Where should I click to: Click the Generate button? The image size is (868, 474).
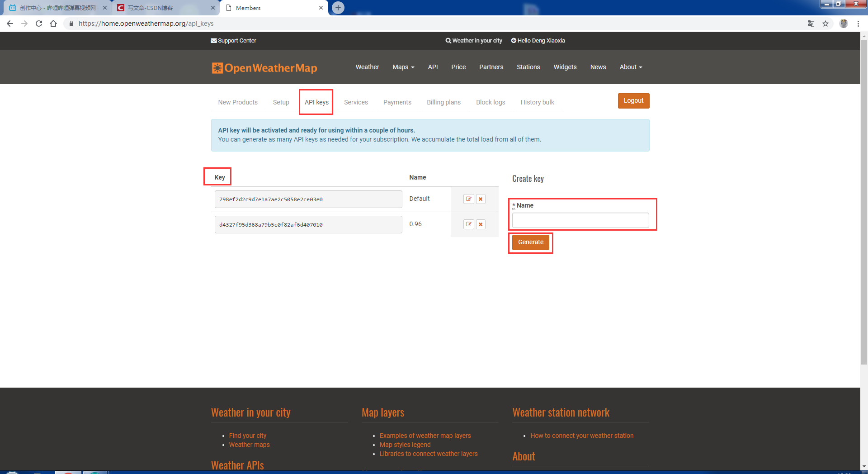click(x=531, y=242)
